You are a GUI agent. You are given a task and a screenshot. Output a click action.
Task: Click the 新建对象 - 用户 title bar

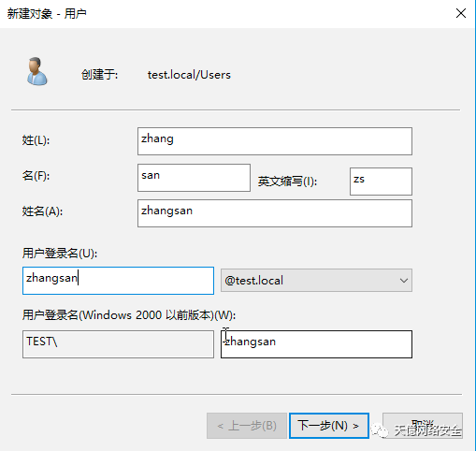[x=47, y=14]
